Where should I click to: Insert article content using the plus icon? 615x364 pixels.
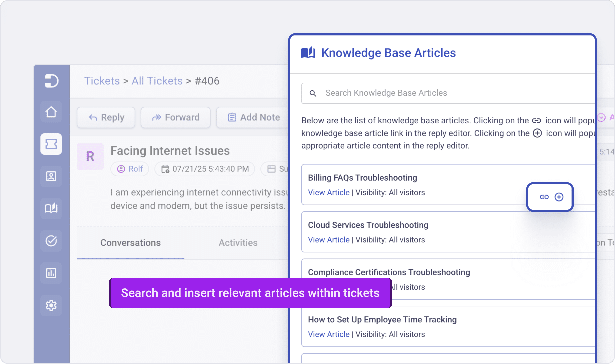point(559,197)
